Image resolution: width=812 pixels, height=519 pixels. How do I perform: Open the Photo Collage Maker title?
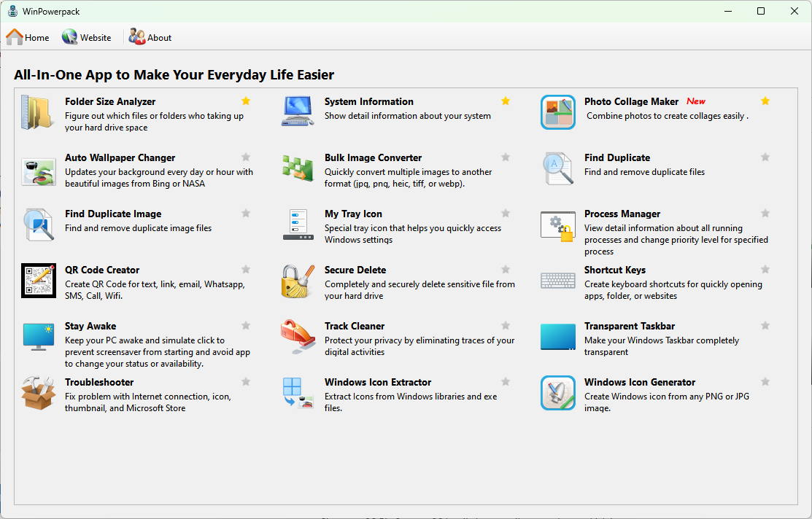pos(631,101)
